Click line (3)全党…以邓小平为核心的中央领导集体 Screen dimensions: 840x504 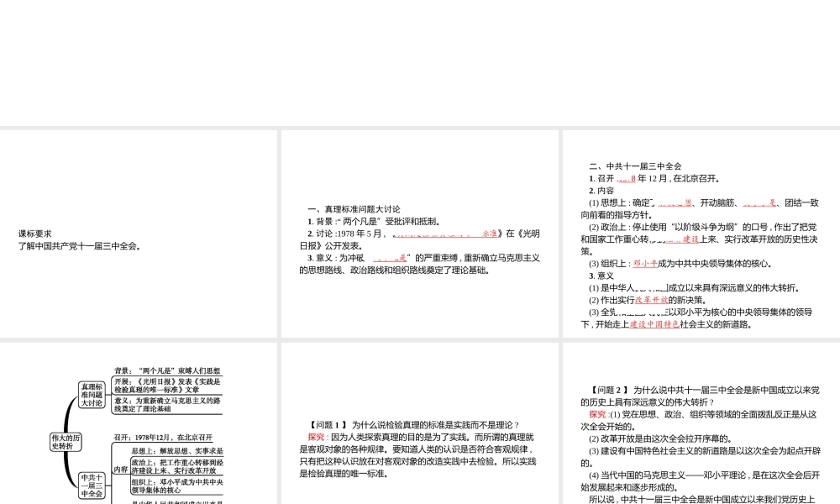click(x=701, y=312)
